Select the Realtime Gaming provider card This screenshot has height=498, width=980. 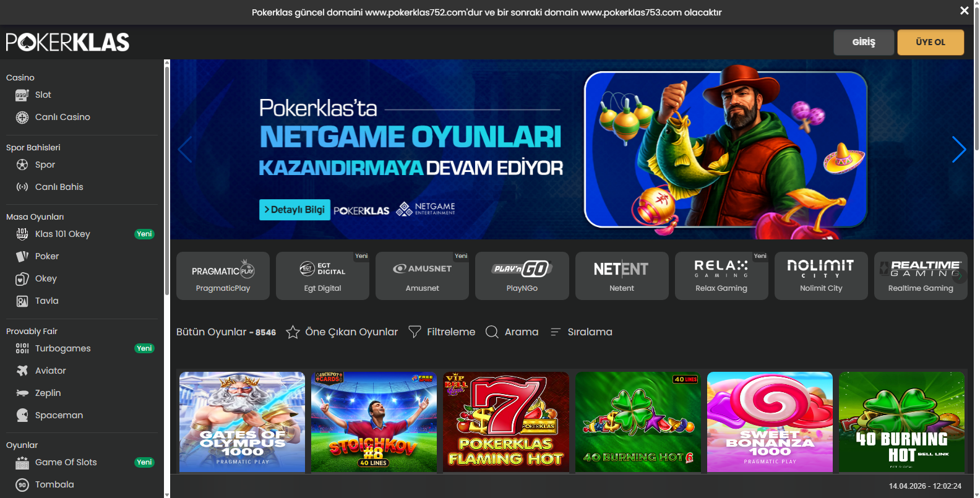click(921, 276)
